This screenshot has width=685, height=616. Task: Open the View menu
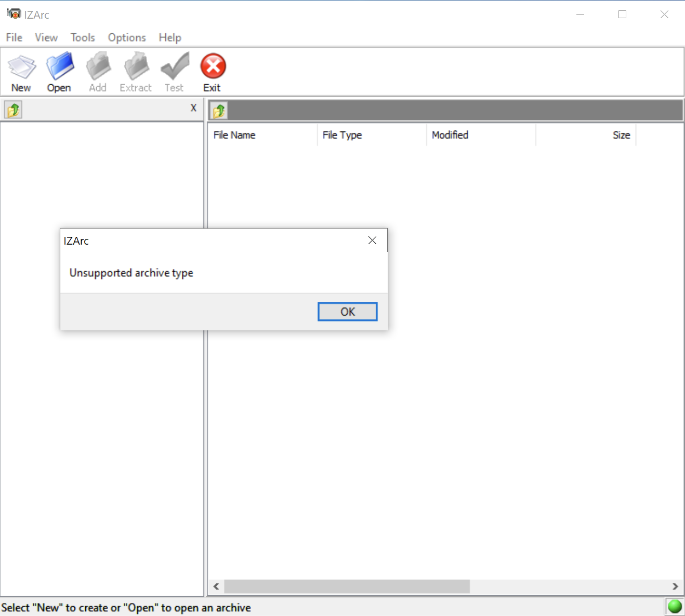coord(46,37)
